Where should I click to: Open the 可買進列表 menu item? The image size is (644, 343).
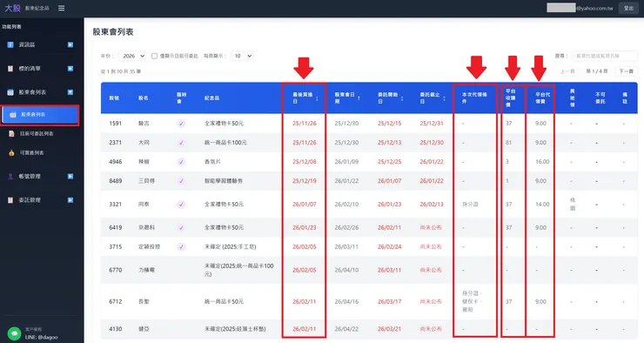[31, 153]
